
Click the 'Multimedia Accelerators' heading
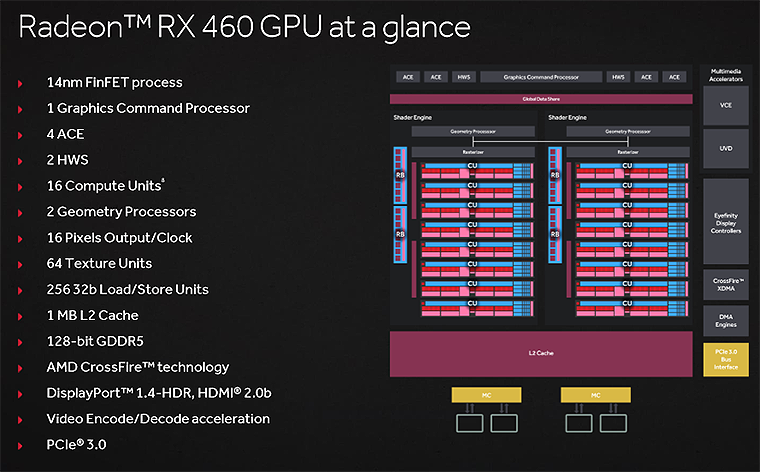click(x=726, y=75)
